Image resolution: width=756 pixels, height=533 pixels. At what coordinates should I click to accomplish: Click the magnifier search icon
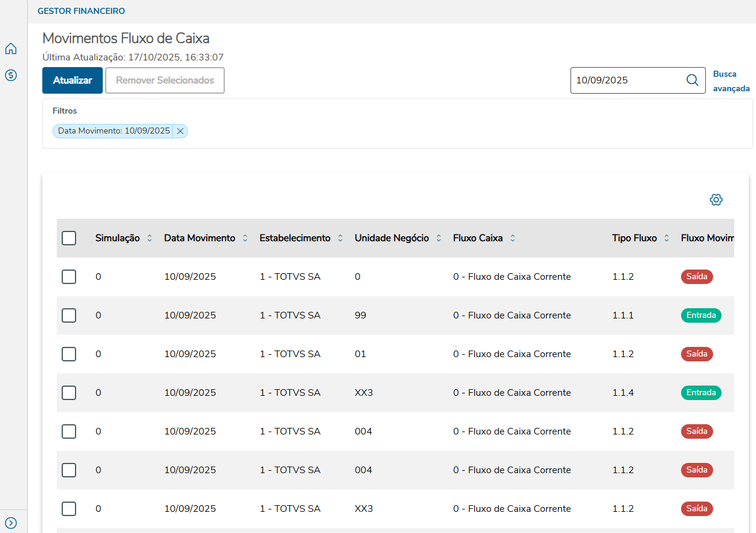point(693,80)
